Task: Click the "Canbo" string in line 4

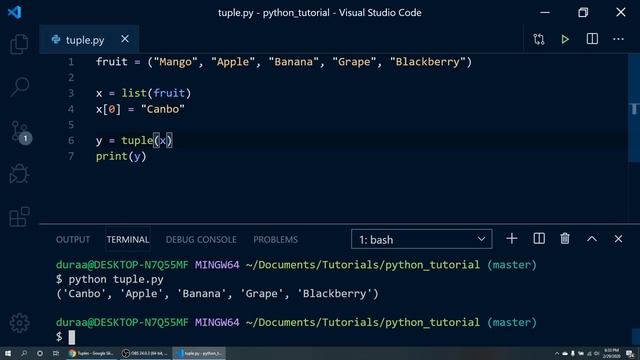Action: (162, 109)
